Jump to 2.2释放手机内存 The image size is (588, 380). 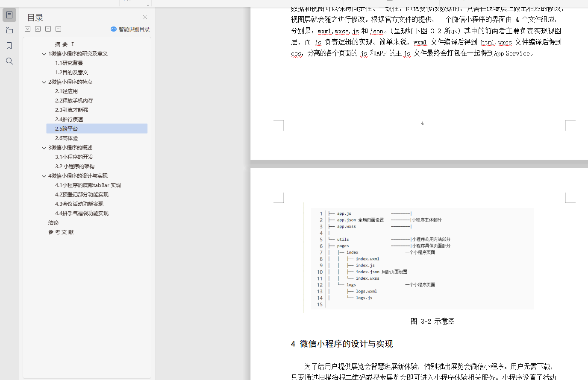(x=74, y=100)
